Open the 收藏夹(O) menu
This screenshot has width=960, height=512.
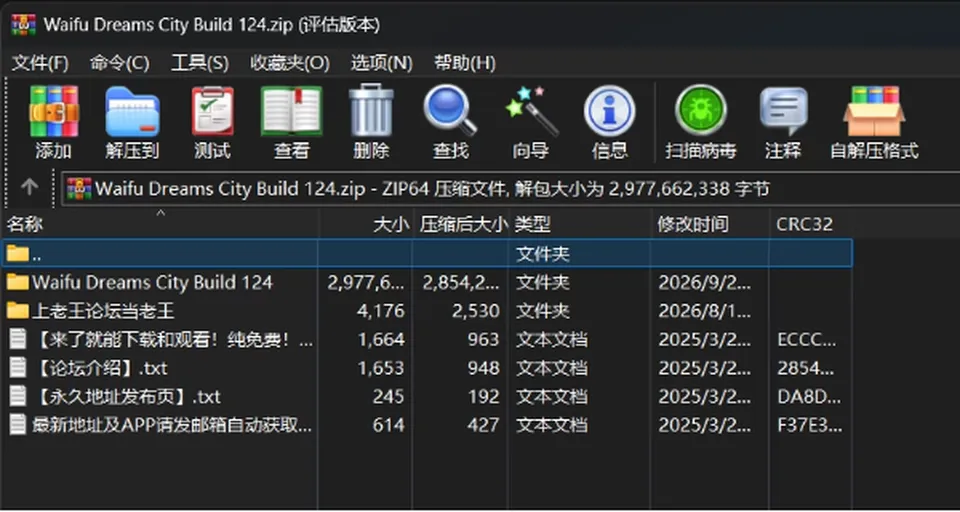(x=290, y=63)
